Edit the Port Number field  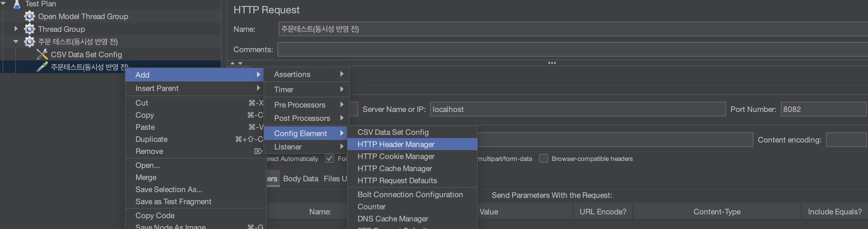coord(823,109)
